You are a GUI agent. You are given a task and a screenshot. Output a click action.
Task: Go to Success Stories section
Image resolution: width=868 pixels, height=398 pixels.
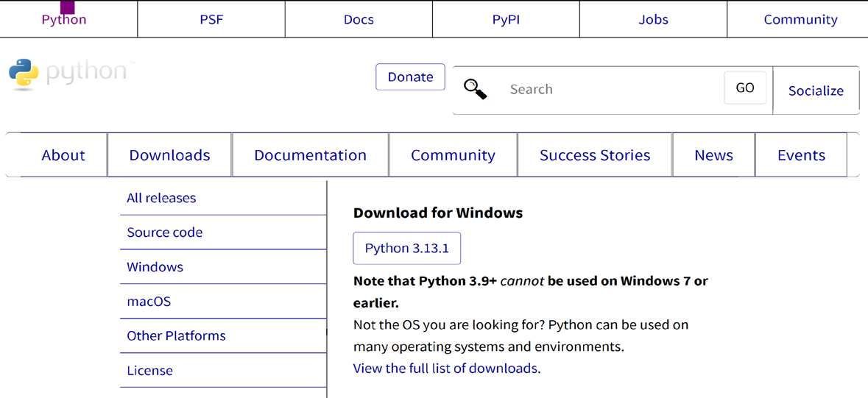595,155
